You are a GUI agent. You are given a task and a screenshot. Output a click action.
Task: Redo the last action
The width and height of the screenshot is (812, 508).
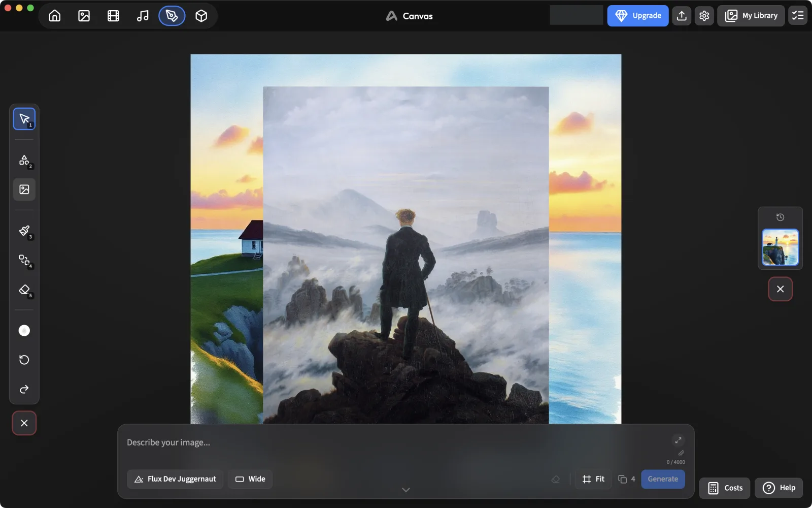click(24, 390)
